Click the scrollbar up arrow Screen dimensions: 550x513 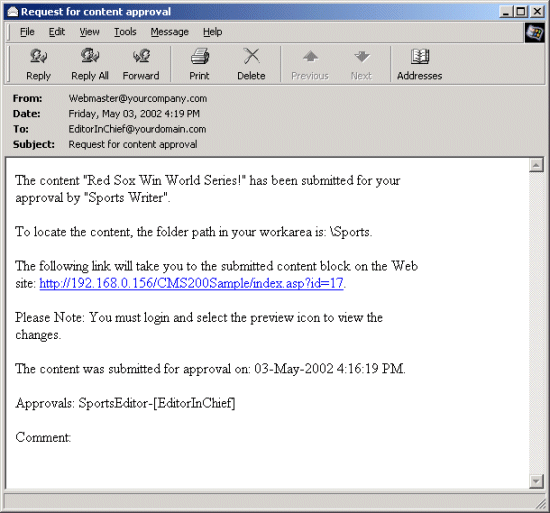coord(536,165)
